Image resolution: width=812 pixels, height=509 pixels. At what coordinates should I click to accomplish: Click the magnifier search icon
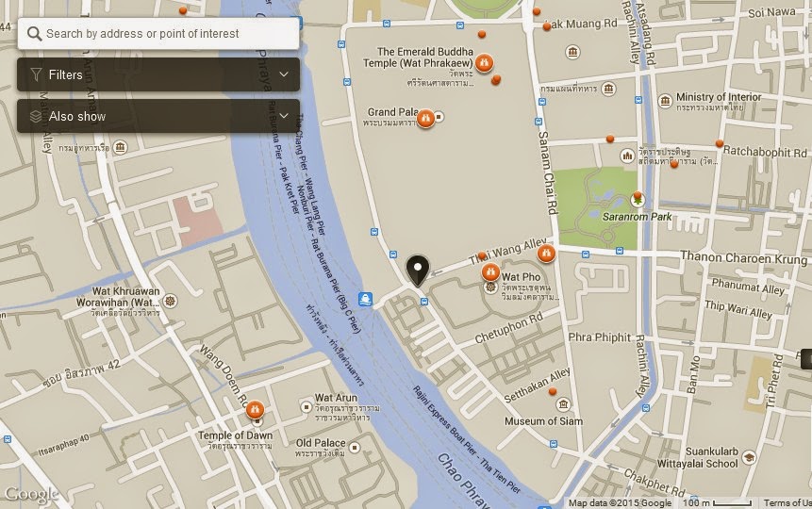pos(34,34)
